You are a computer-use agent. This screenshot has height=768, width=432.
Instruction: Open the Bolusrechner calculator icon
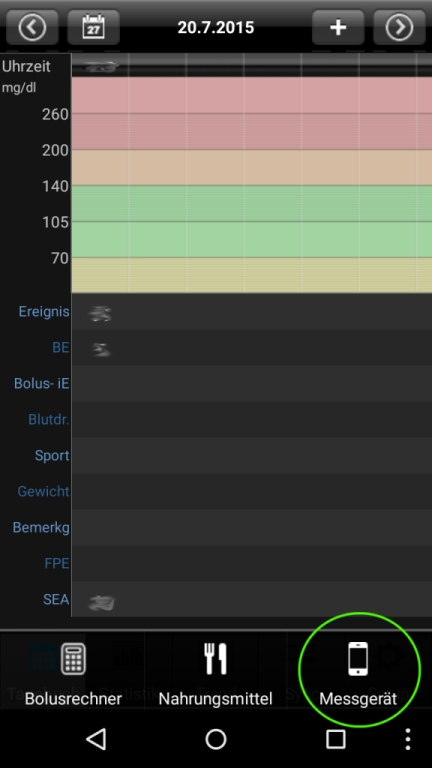73,659
